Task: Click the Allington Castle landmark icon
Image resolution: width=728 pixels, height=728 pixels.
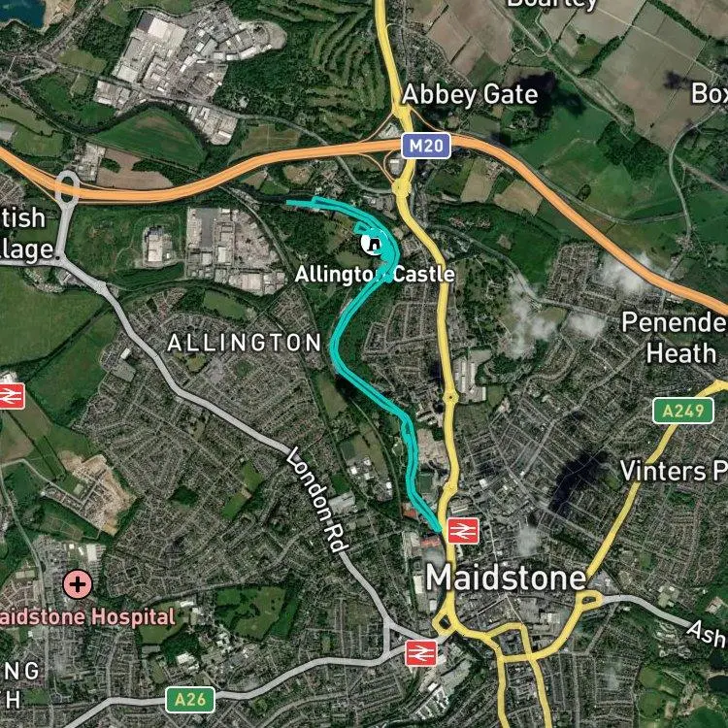Action: pos(372,244)
